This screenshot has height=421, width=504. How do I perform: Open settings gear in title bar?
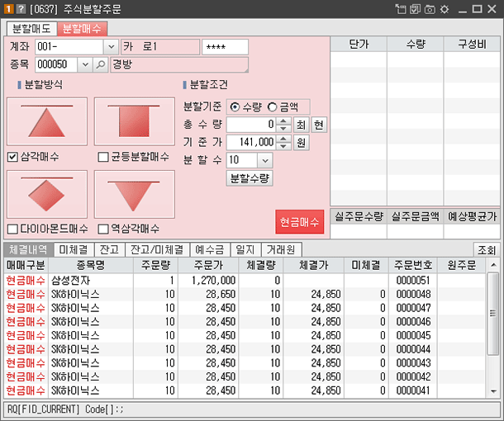[x=444, y=8]
